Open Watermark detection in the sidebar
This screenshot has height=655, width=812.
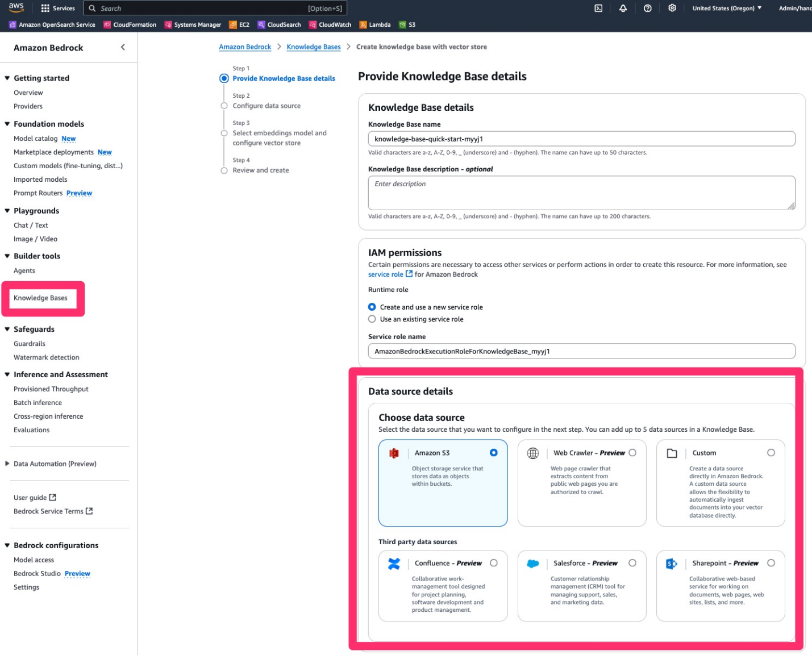(47, 357)
